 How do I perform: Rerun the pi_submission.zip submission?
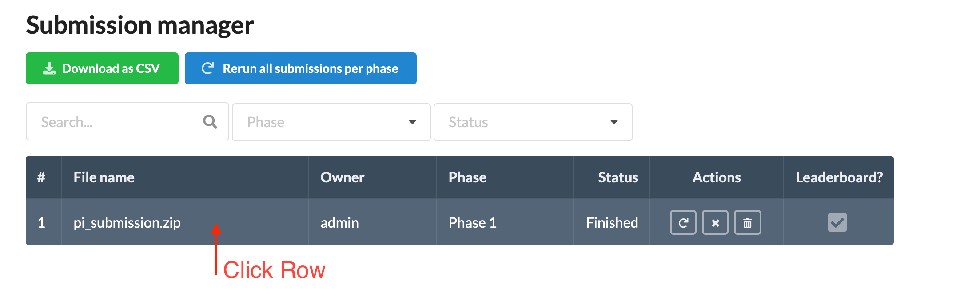683,222
